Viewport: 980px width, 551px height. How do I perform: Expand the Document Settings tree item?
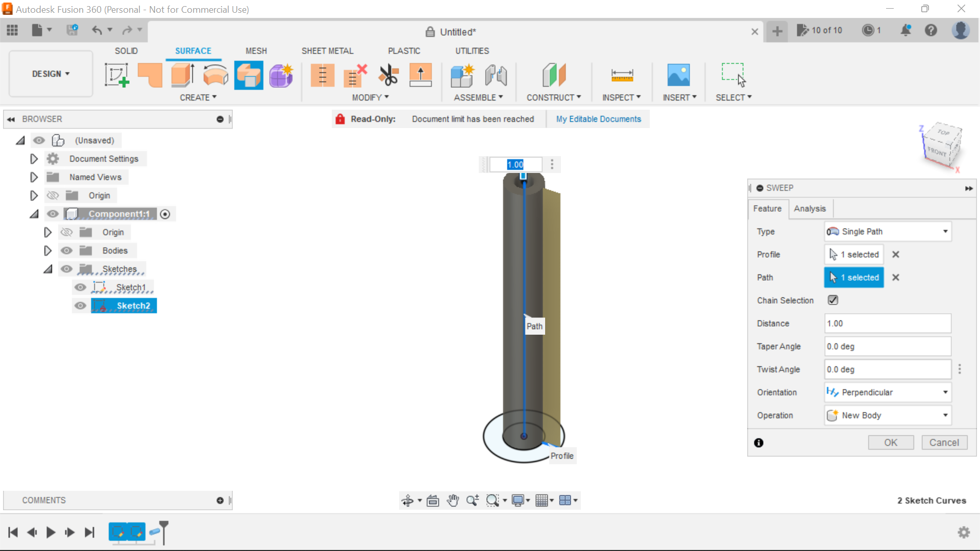(x=33, y=159)
